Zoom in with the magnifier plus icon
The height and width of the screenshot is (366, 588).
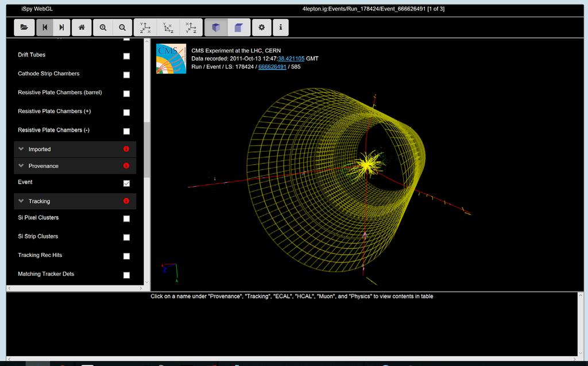103,28
